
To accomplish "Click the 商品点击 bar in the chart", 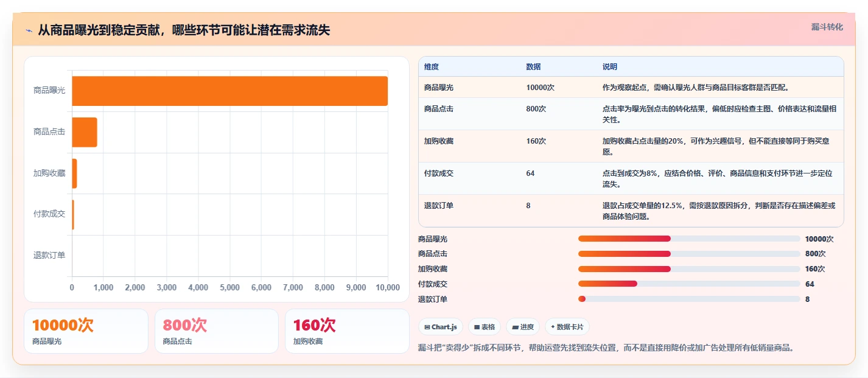I will click(x=85, y=132).
